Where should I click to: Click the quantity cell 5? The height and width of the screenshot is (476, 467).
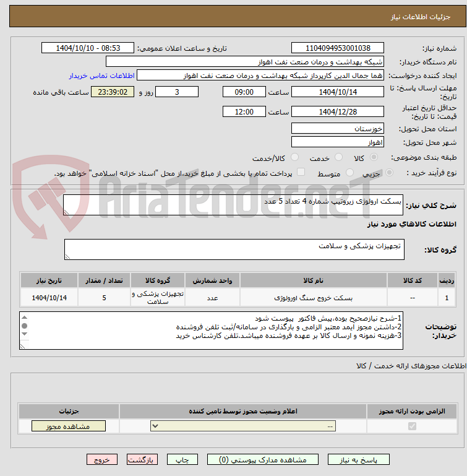pos(104,298)
